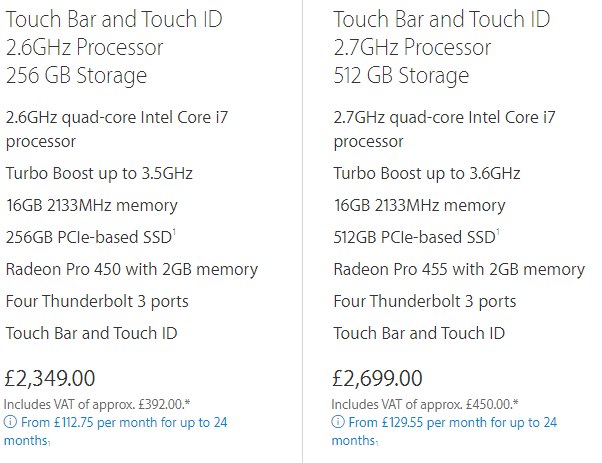Viewport: 602px width, 463px height.
Task: Click the £2,349.00 price
Action: (50, 378)
